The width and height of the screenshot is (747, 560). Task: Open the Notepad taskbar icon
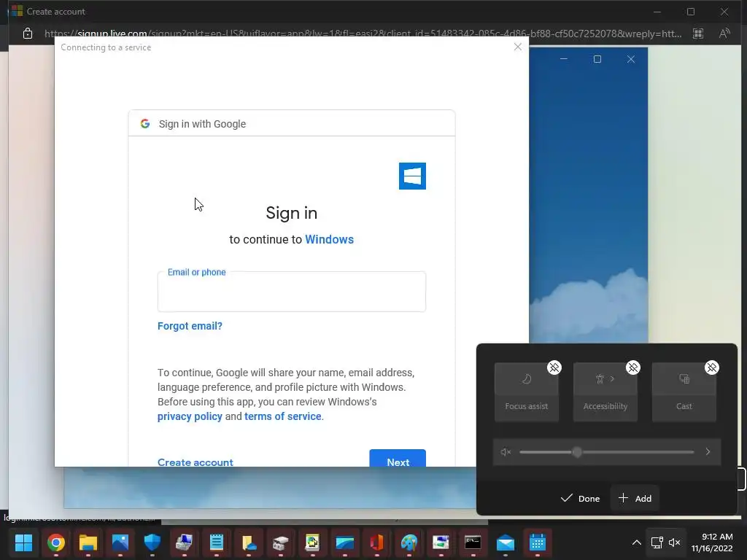click(x=216, y=542)
